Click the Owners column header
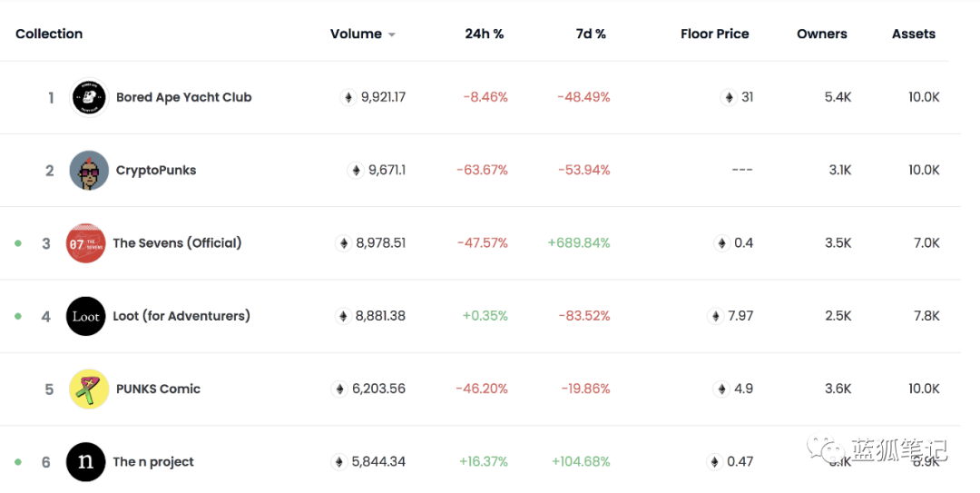The image size is (980, 493). click(821, 34)
